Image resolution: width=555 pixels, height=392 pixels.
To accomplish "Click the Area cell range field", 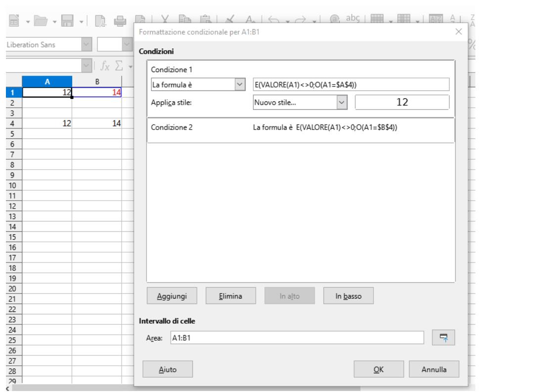I will pyautogui.click(x=296, y=337).
